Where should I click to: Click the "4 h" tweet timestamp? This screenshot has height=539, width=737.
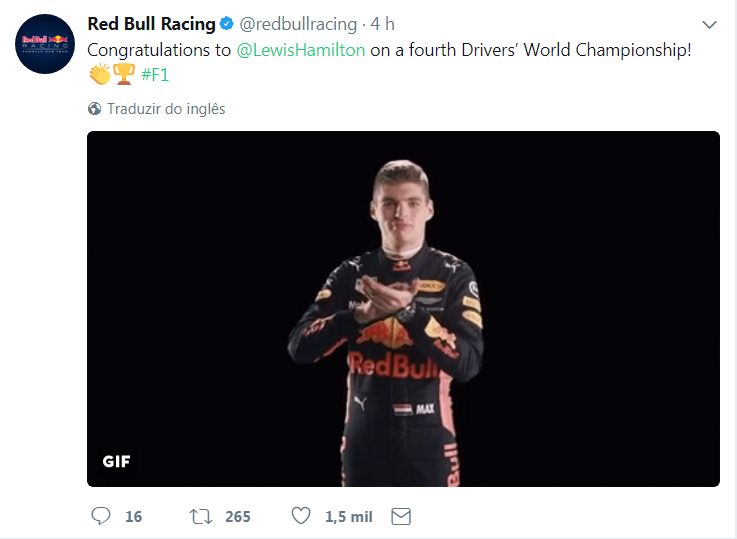point(381,24)
